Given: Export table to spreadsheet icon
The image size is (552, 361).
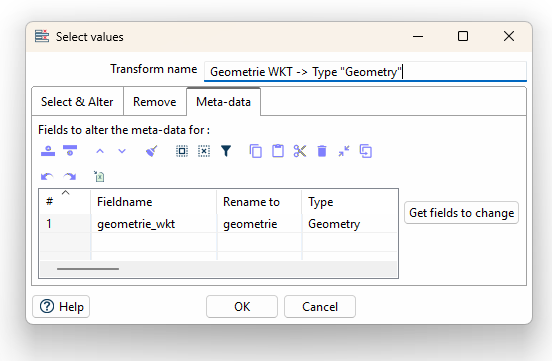Looking at the screenshot, I should (99, 176).
